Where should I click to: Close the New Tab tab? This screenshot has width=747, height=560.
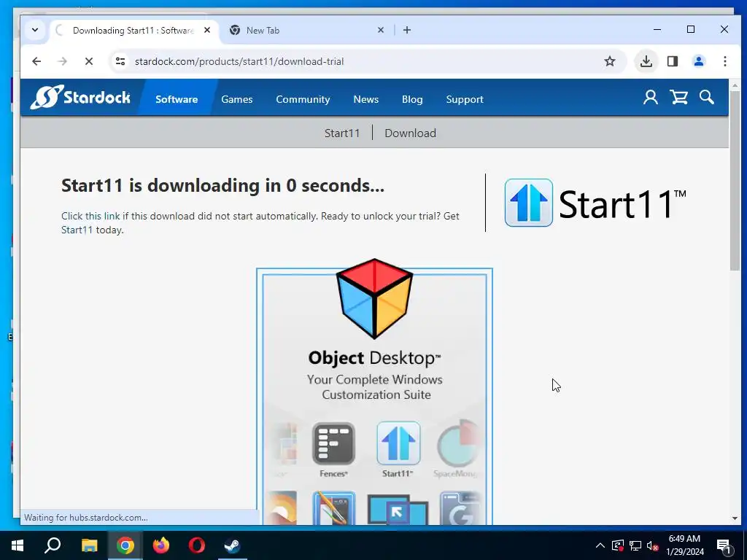pyautogui.click(x=381, y=30)
